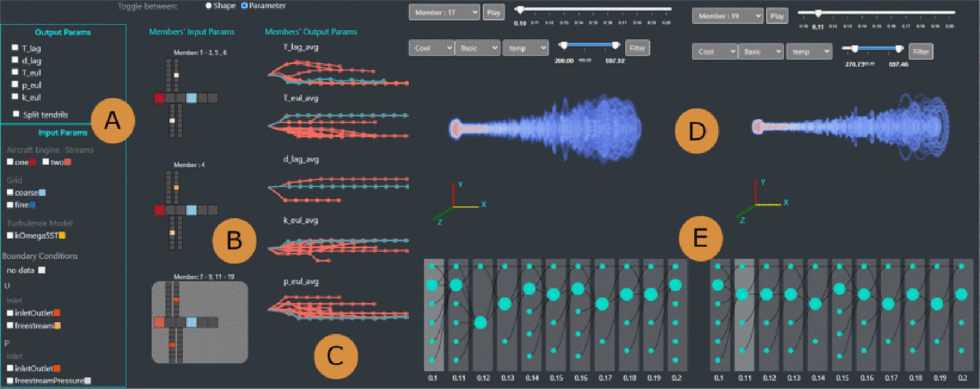Click the orange kOmegaSST color swatch
980x389 pixels.
click(62, 236)
